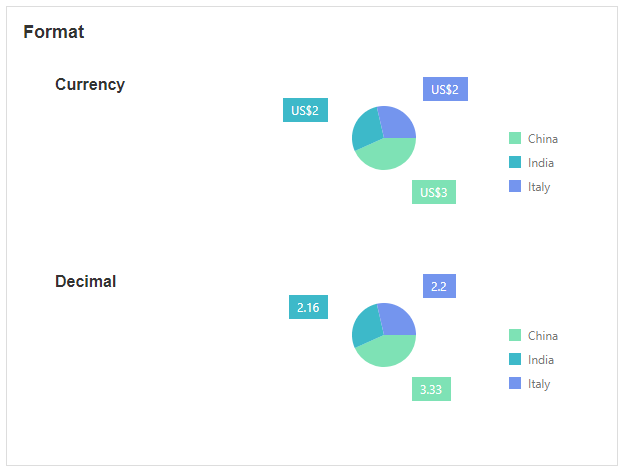Click China legend swatch in Decimal chart
625x475 pixels.
coord(515,336)
